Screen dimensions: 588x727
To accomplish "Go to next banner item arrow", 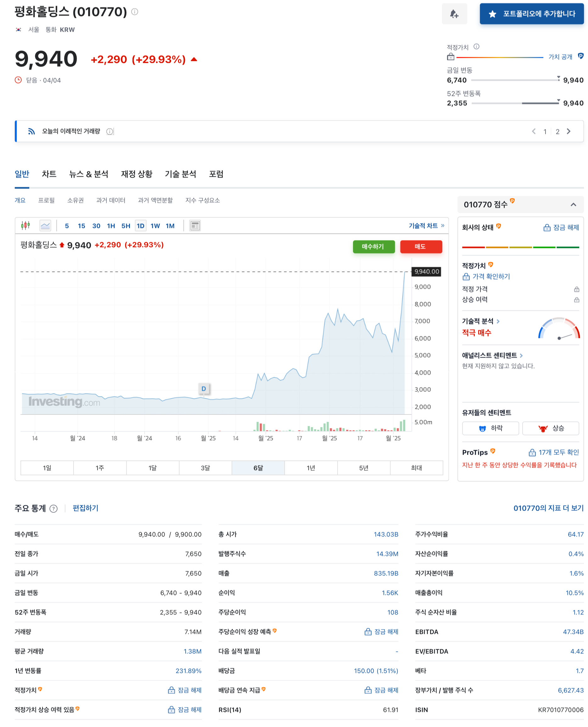I will [x=569, y=131].
